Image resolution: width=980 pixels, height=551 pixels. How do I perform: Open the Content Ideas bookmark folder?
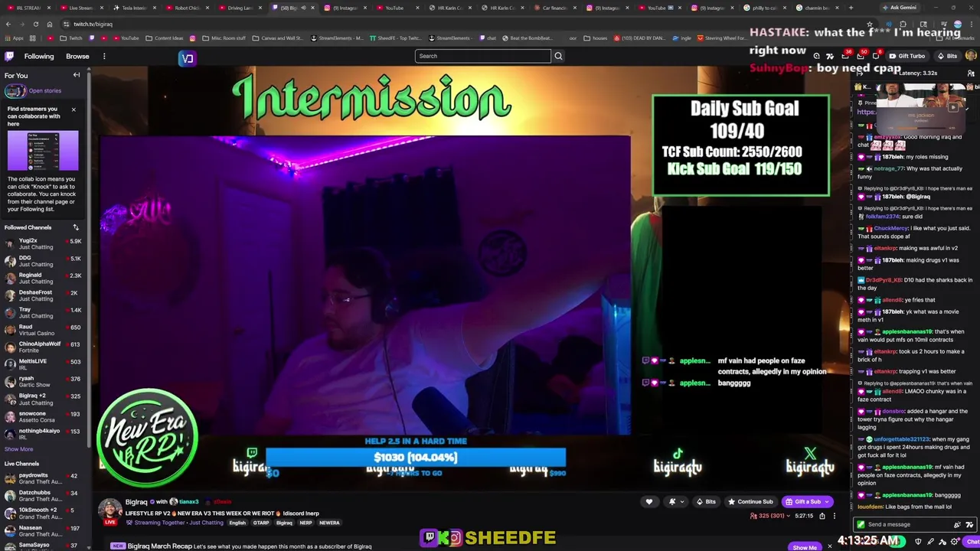point(164,37)
